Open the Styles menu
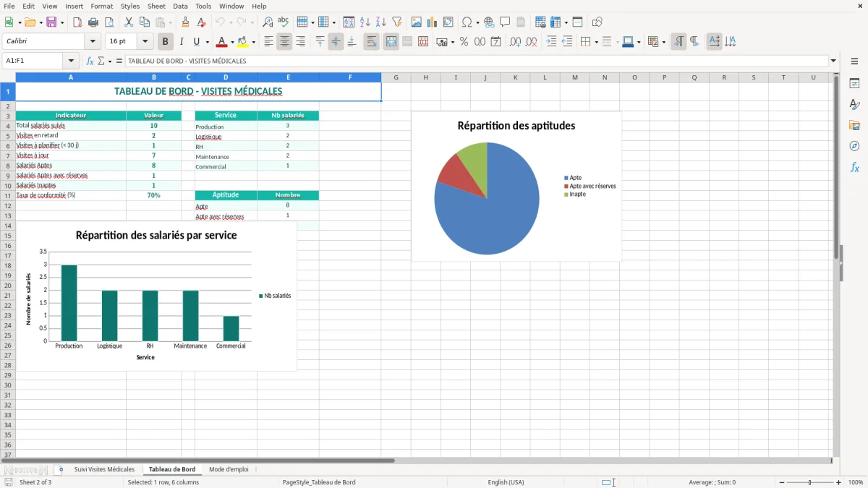Viewport: 868px width, 488px height. point(130,6)
